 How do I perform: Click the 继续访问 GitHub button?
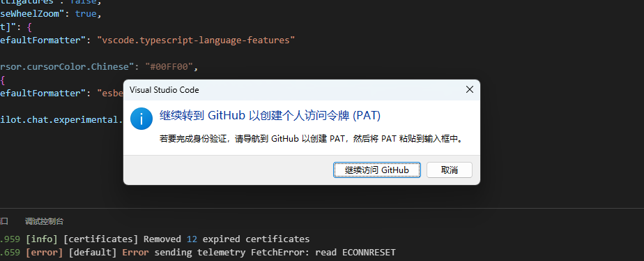376,170
